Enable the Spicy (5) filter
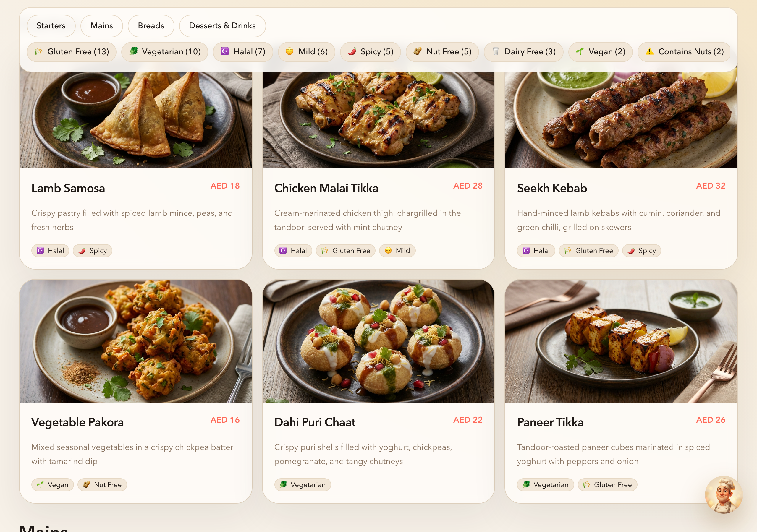The height and width of the screenshot is (532, 757). [x=370, y=52]
